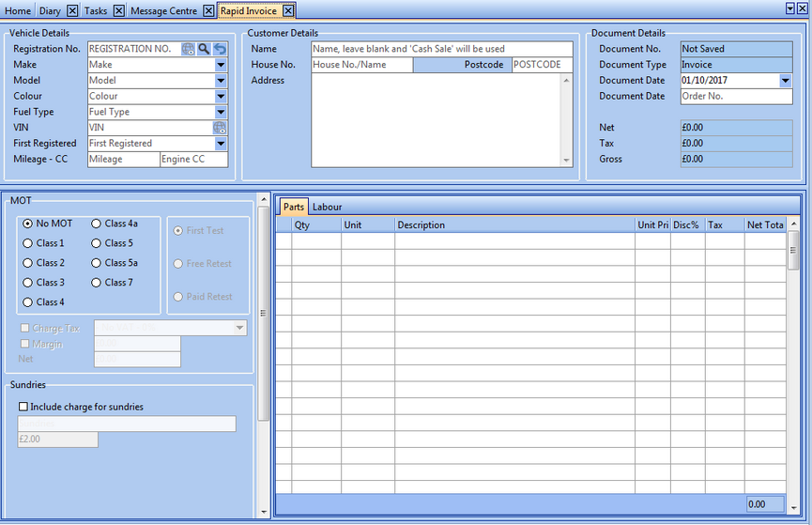This screenshot has width=812, height=525.
Task: Expand the First Registered date dropdown
Action: [221, 144]
